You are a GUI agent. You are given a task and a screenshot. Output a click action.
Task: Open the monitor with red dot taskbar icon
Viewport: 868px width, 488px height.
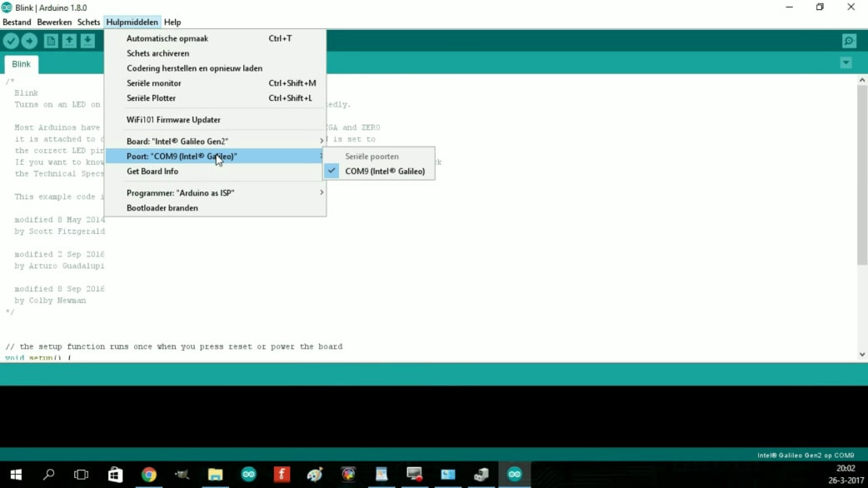pos(415,474)
